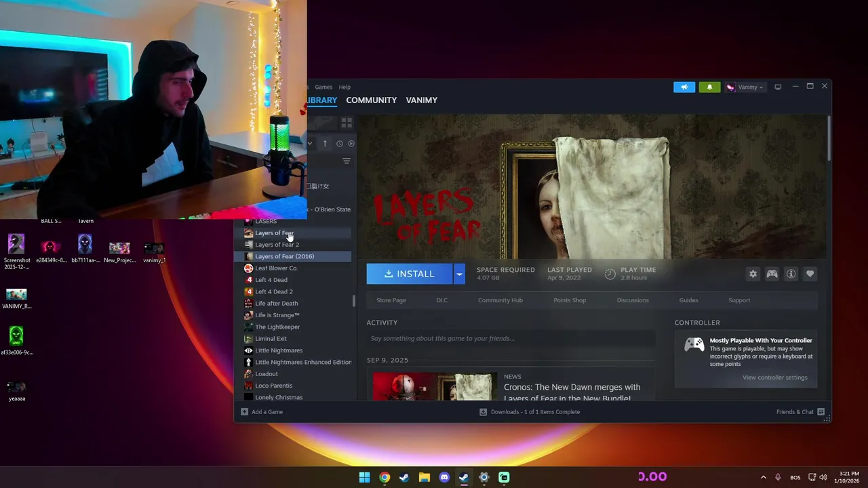Select Leaf Blower Co. in library list
868x488 pixels.
[276, 268]
